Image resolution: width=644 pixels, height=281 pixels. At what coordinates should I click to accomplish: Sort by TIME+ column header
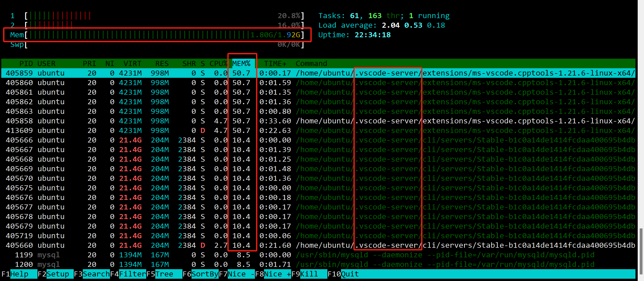click(275, 63)
